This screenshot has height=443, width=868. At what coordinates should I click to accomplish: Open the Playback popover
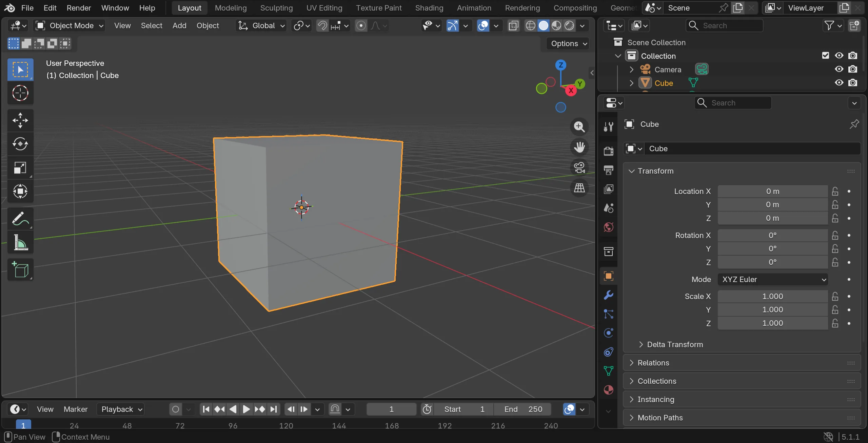121,409
